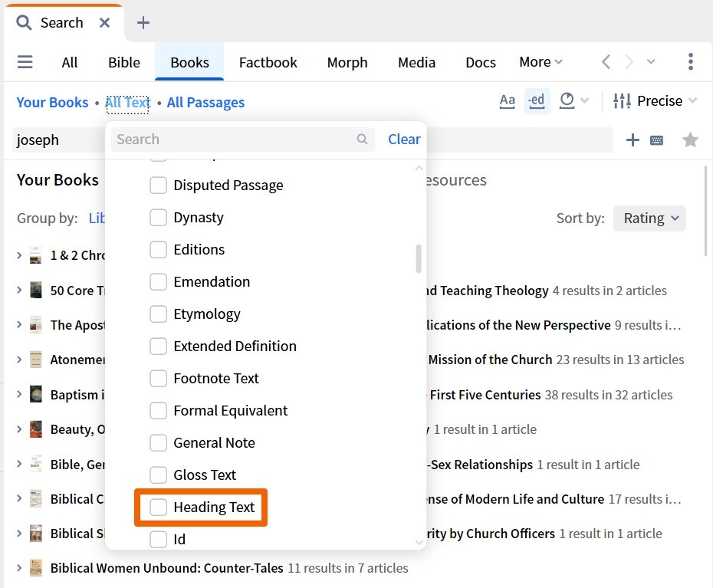The height and width of the screenshot is (588, 713).
Task: Click the field filter Search box
Action: coord(243,140)
